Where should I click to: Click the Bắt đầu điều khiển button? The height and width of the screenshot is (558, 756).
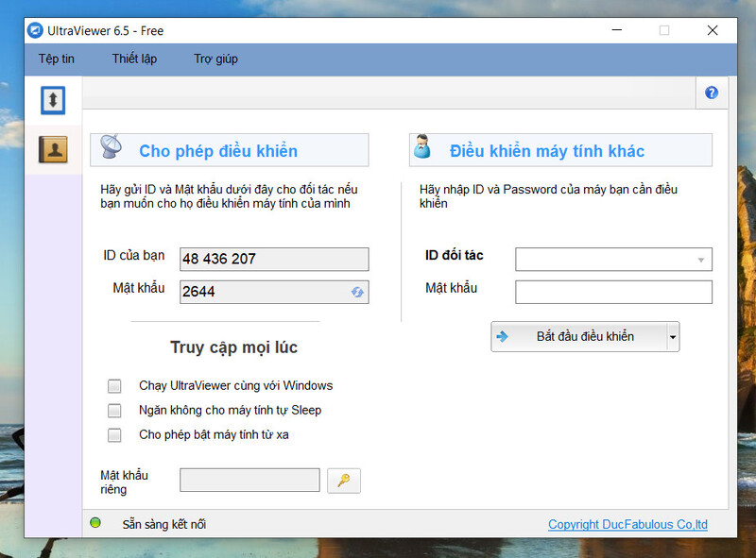point(579,337)
